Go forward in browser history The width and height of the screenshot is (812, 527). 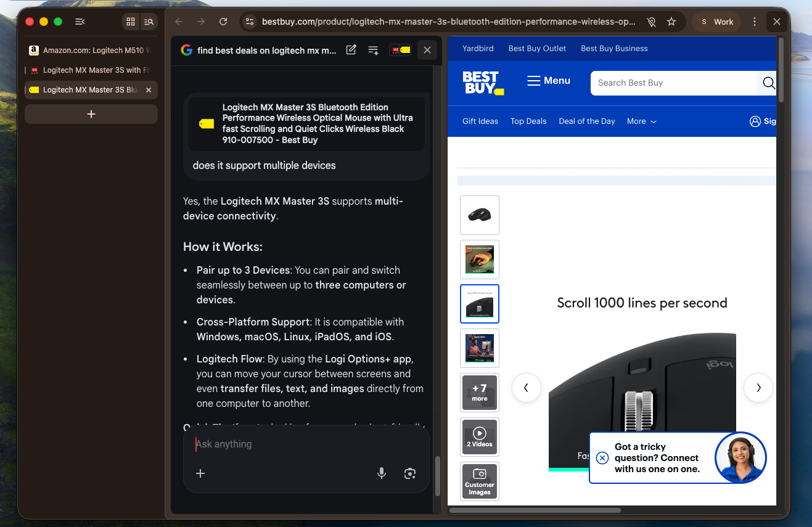[x=201, y=22]
